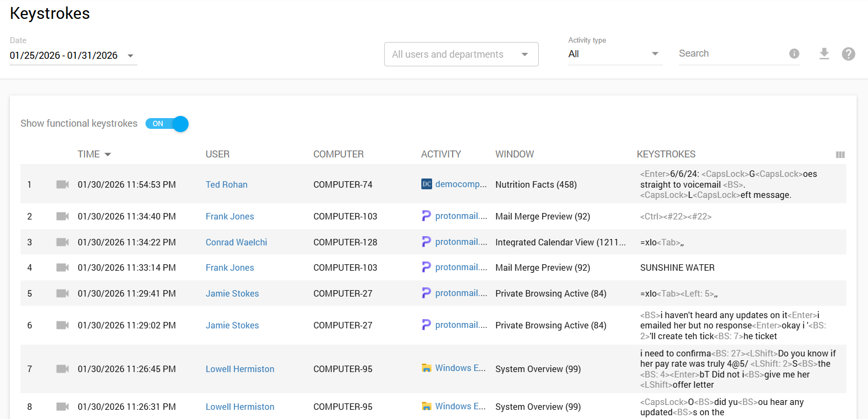
Task: Play video recording for row 1
Action: point(63,184)
